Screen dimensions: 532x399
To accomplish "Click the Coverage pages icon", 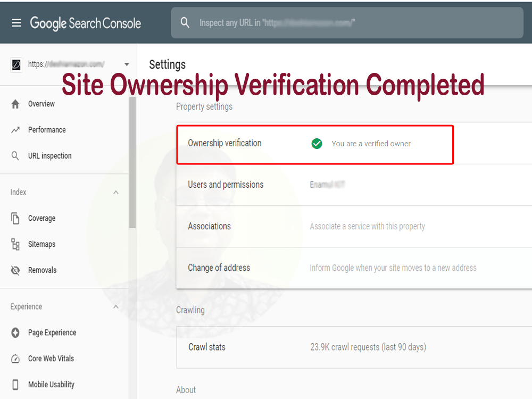I will [15, 218].
